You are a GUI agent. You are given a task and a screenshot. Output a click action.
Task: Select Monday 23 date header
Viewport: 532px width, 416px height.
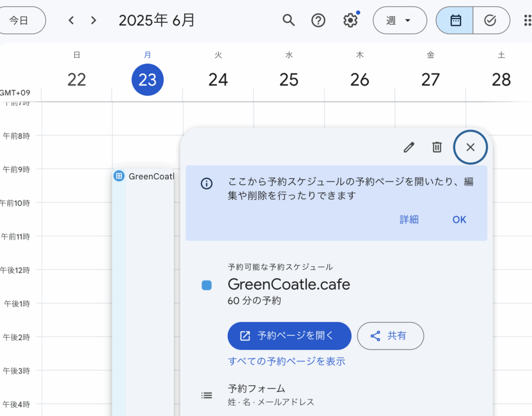pos(148,80)
